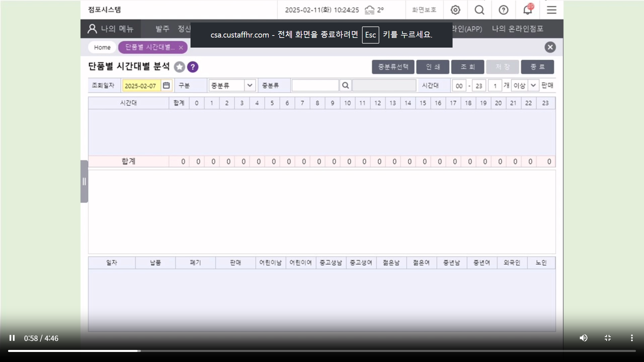Click the 조회 button
The height and width of the screenshot is (362, 644).
(468, 67)
